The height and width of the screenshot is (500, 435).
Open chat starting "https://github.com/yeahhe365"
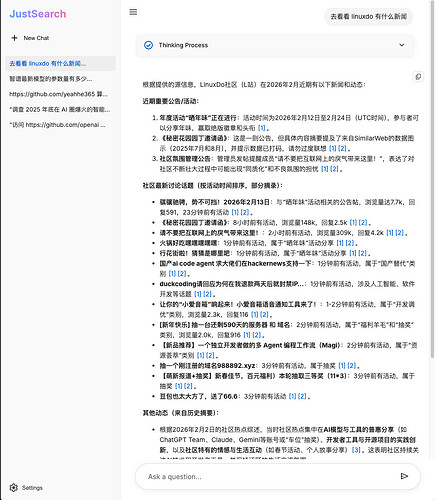pyautogui.click(x=60, y=94)
